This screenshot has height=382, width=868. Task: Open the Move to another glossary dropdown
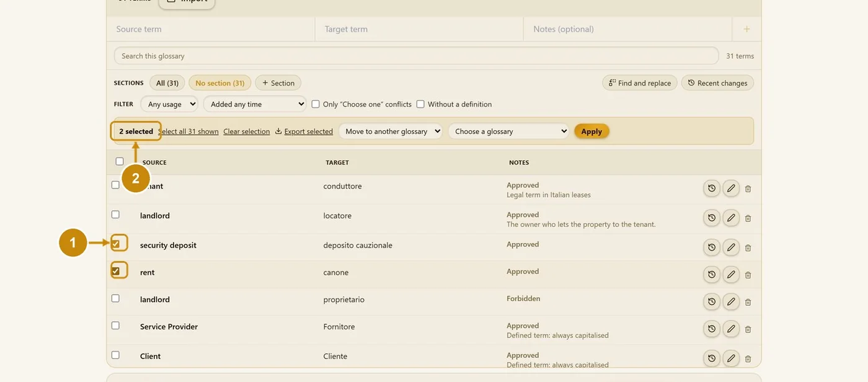pyautogui.click(x=390, y=131)
